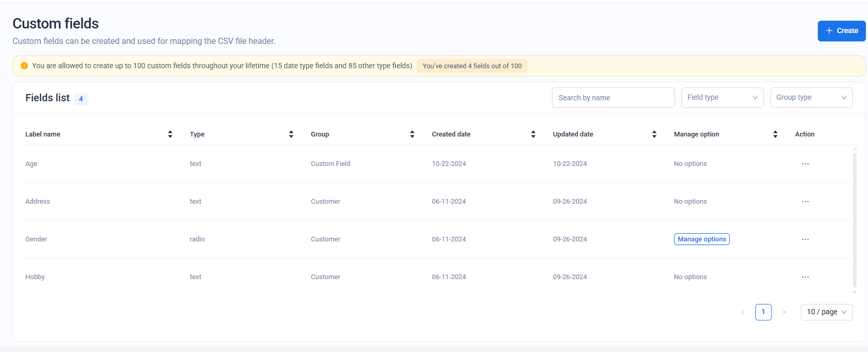Open action menu for Address row
Viewport: 868px width, 352px height.
805,202
